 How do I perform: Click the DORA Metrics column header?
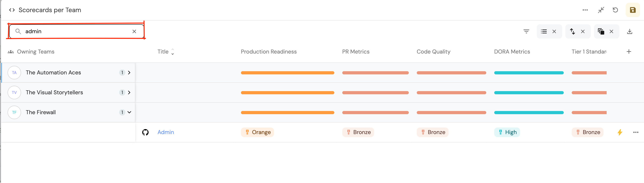512,52
